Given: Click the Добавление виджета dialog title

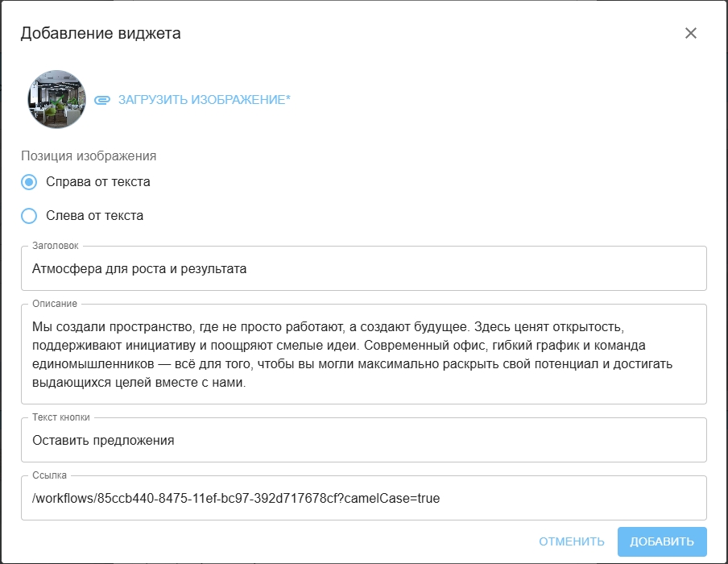Looking at the screenshot, I should (x=101, y=33).
